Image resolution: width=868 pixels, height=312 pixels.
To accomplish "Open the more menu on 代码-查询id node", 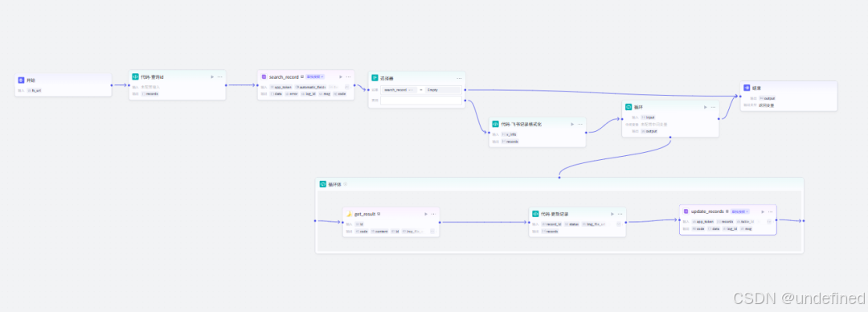I will [219, 77].
